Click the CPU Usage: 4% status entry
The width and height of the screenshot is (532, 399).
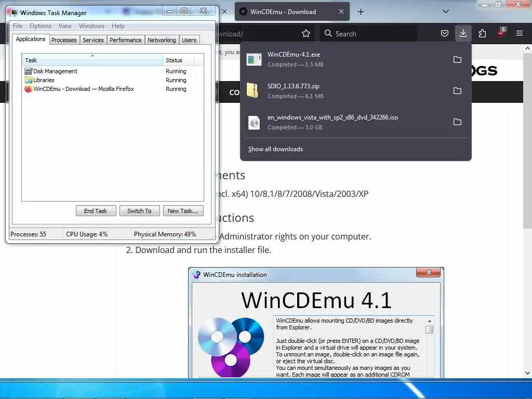87,234
